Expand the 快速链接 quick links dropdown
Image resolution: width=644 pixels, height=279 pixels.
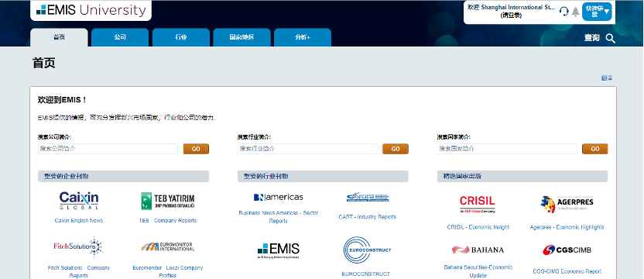click(597, 12)
